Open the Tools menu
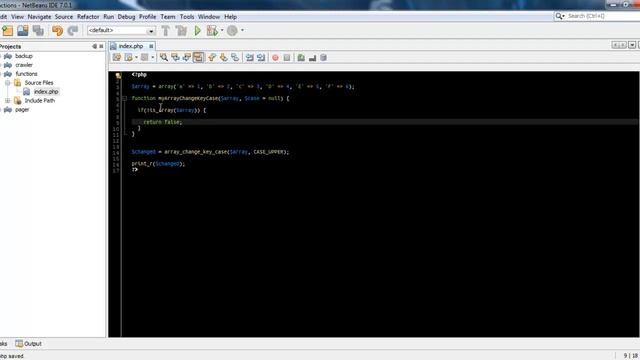Image resolution: width=640 pixels, height=360 pixels. pyautogui.click(x=187, y=17)
